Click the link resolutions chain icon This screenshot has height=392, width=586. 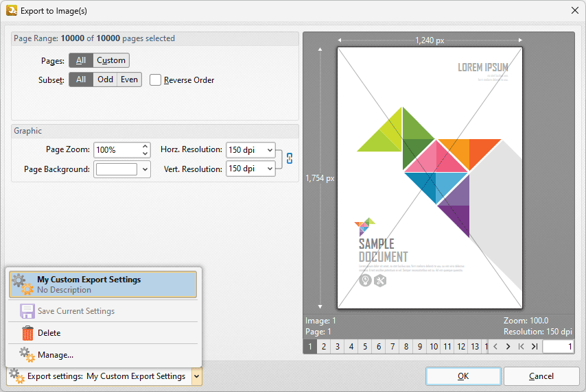point(290,159)
